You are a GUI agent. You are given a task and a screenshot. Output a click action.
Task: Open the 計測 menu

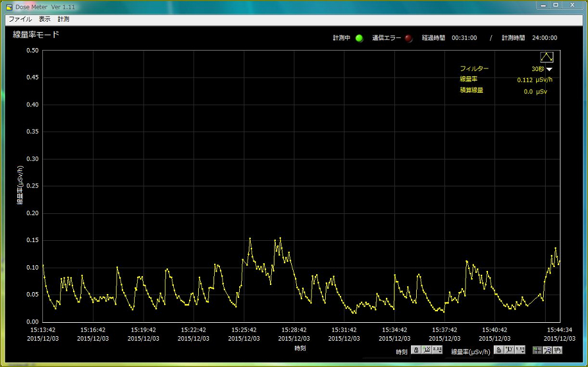click(63, 19)
